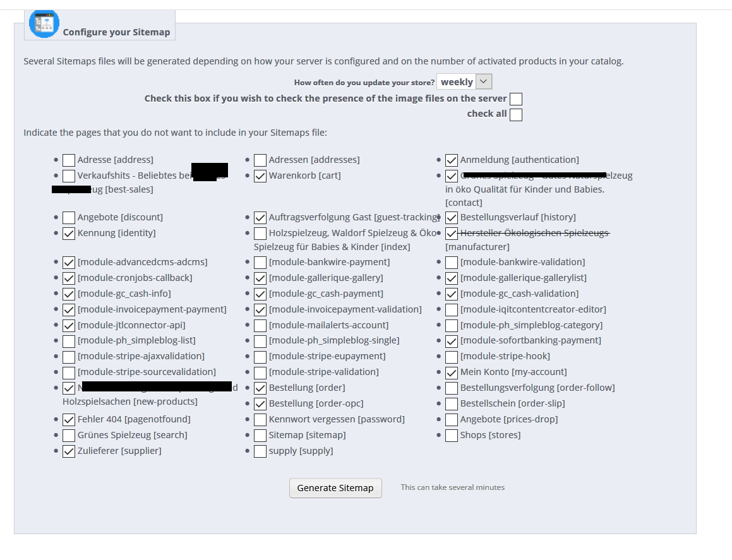Uncheck module-gc_cash-info checkbox

(x=69, y=294)
